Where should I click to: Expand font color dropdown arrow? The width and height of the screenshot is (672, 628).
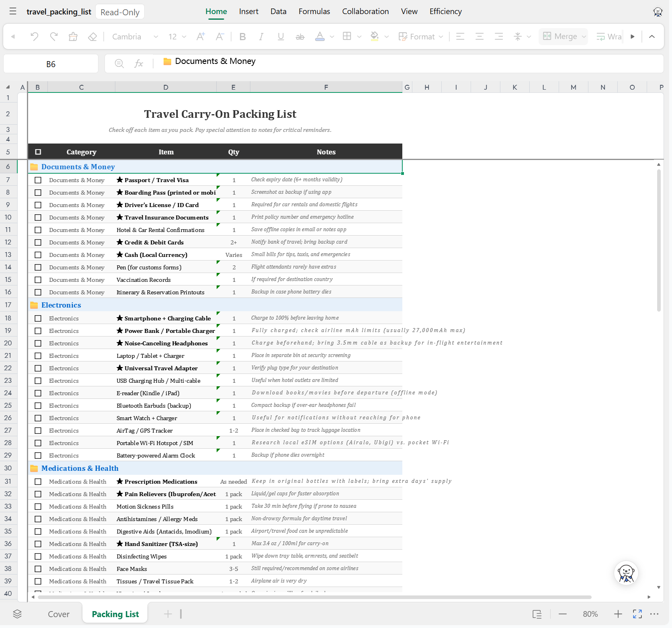(x=332, y=37)
